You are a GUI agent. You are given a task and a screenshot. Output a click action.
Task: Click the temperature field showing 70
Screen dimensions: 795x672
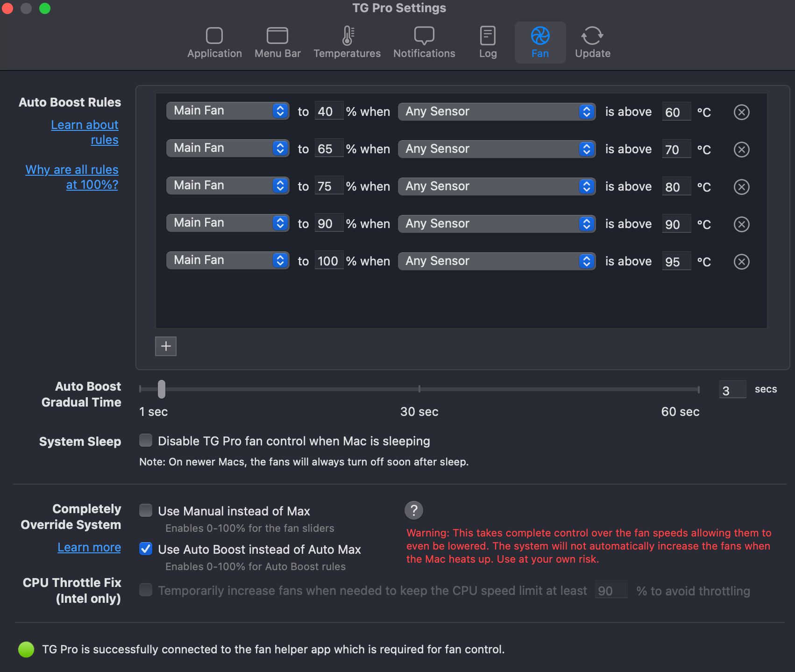click(x=676, y=150)
